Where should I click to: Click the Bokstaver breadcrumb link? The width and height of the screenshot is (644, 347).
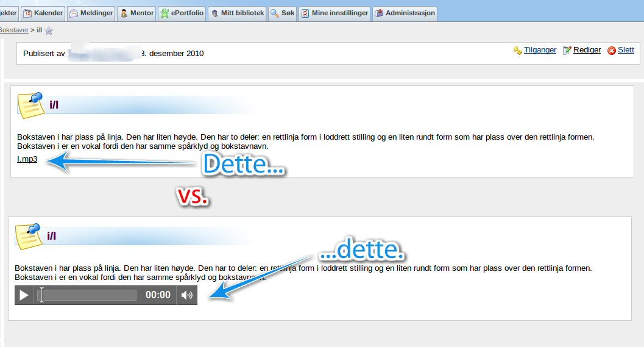(13, 30)
